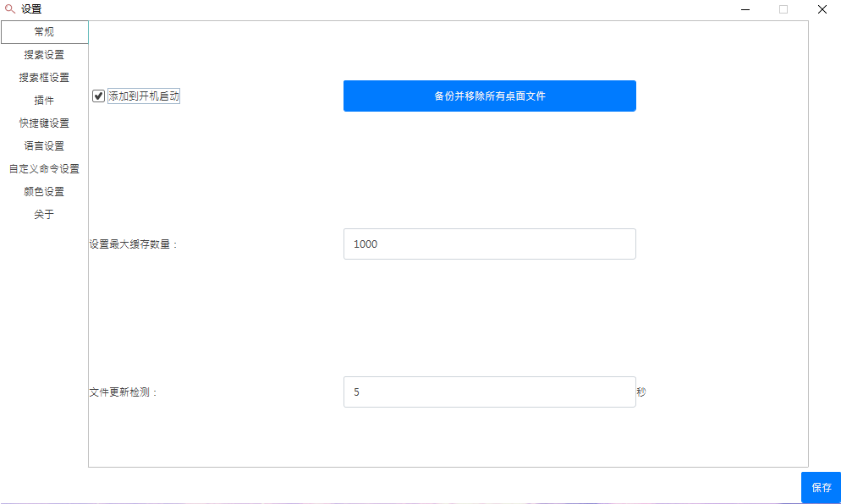Uncheck the 添加到开机启动 checkbox

coord(99,96)
